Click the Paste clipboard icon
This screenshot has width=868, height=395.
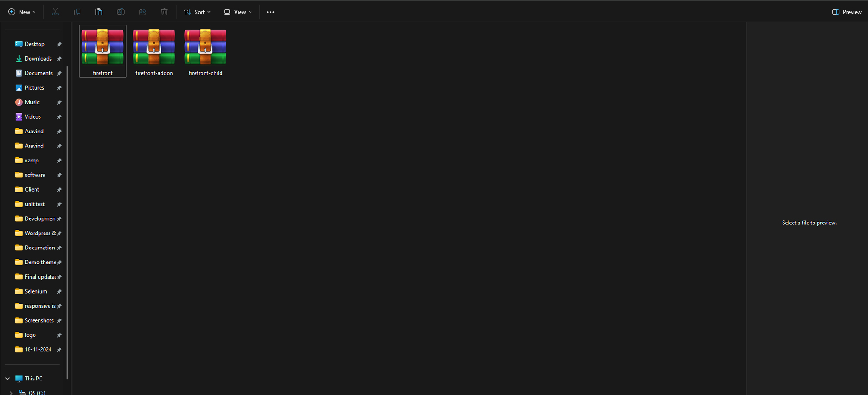click(99, 12)
